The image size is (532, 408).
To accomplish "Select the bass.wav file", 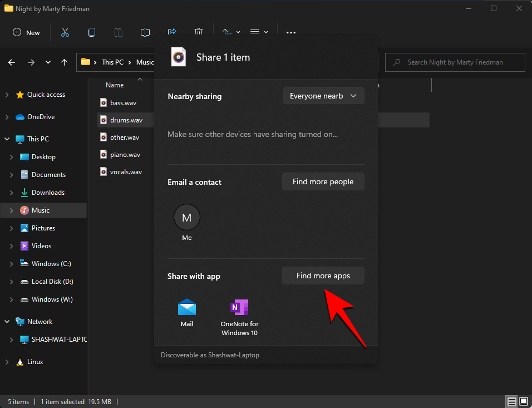I will [123, 103].
